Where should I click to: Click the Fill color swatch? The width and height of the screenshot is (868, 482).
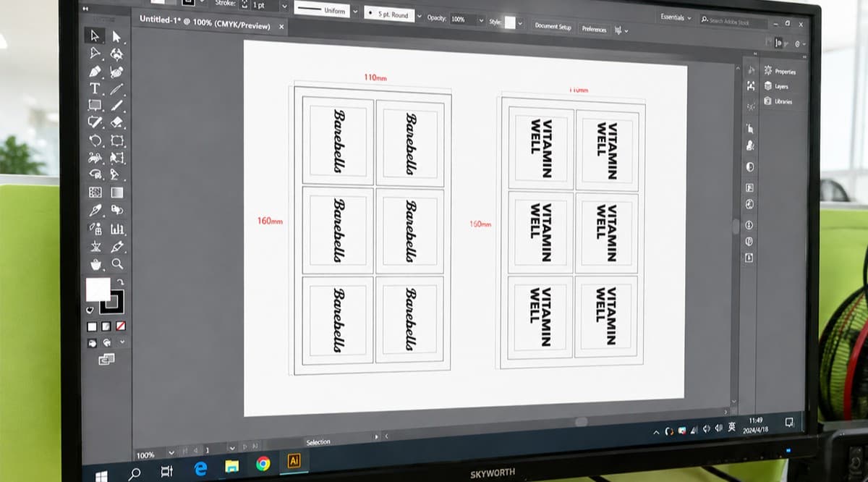click(98, 289)
